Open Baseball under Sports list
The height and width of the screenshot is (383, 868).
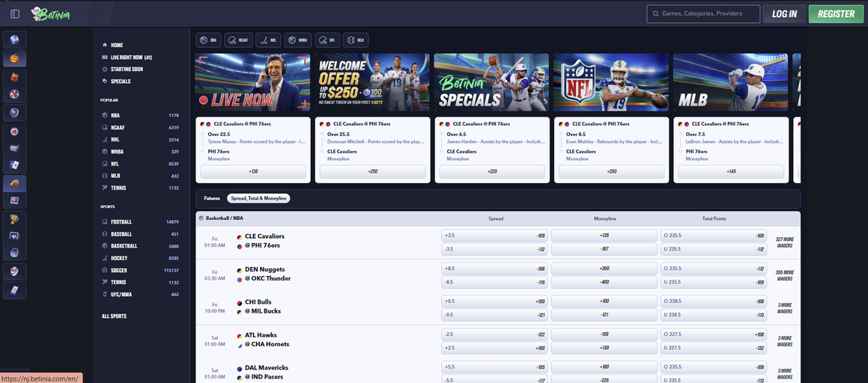click(141, 234)
